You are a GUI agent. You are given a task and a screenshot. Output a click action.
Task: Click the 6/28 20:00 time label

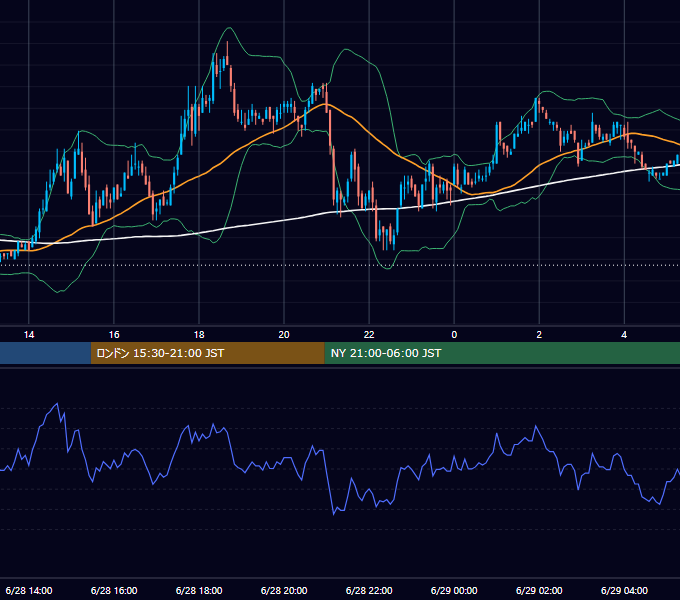tap(284, 590)
